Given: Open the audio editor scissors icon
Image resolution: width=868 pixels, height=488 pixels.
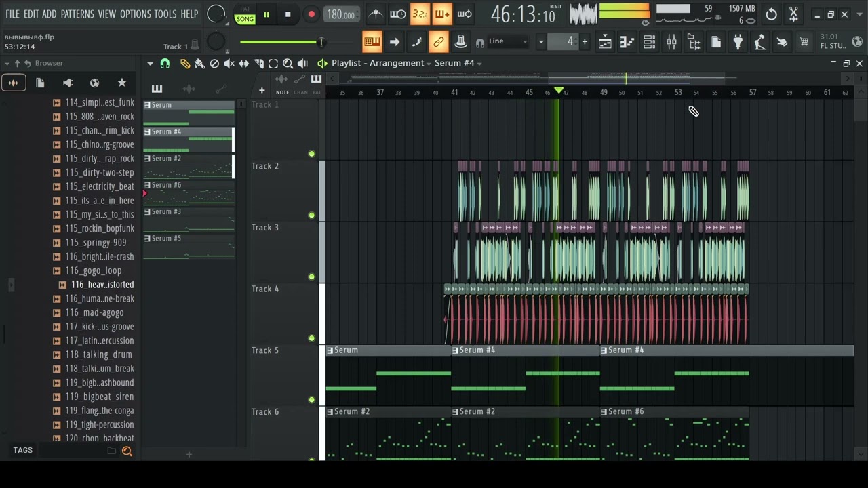Looking at the screenshot, I should pos(793,14).
